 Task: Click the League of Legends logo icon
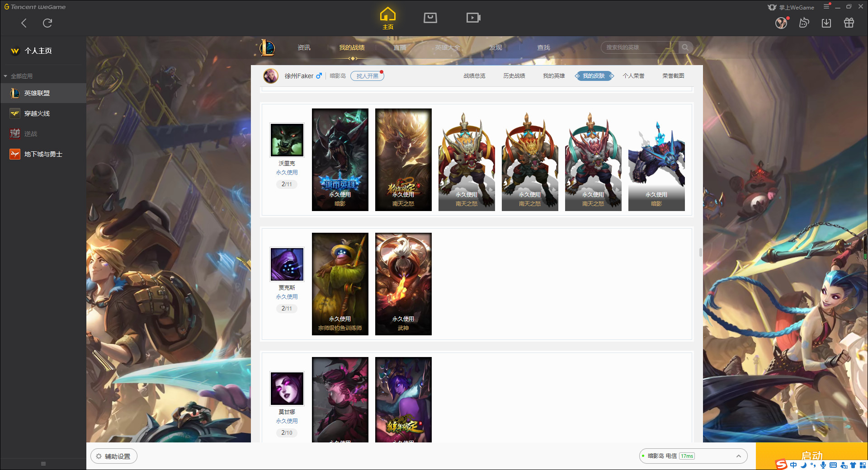pyautogui.click(x=267, y=47)
